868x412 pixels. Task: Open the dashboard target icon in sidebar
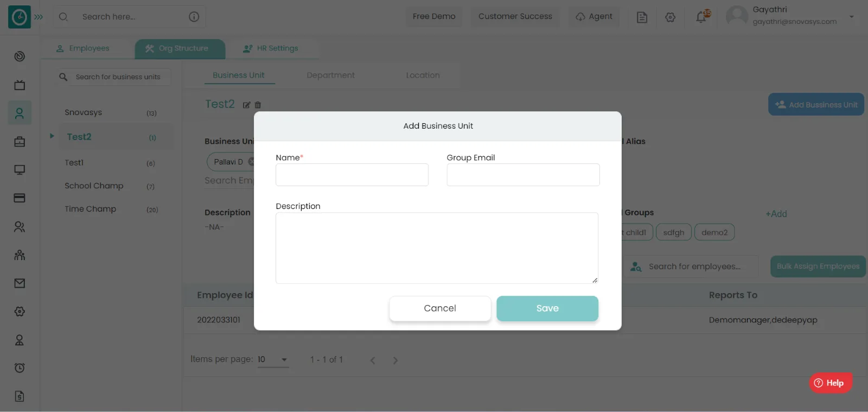click(x=20, y=56)
